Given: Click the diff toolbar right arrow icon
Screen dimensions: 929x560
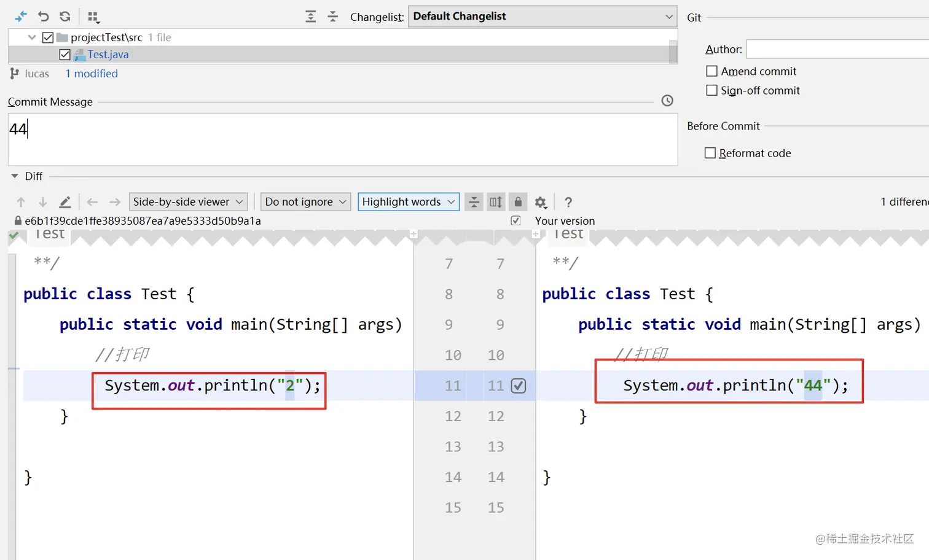Looking at the screenshot, I should [x=115, y=202].
